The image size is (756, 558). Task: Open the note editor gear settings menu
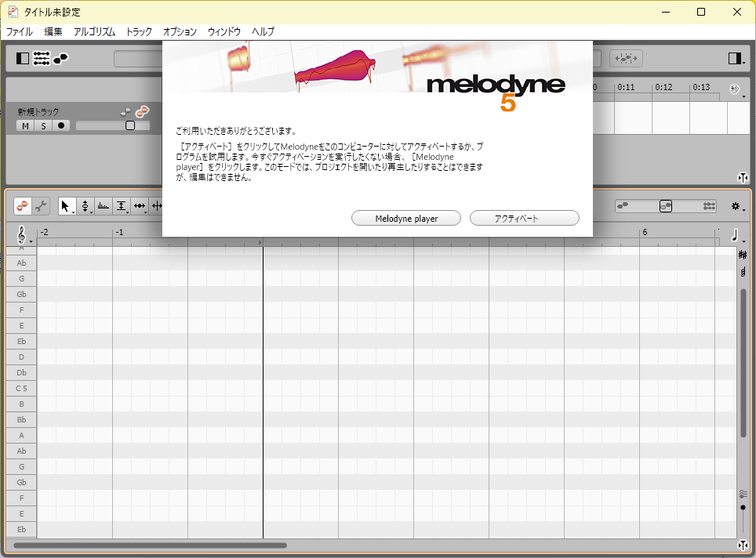tap(738, 207)
